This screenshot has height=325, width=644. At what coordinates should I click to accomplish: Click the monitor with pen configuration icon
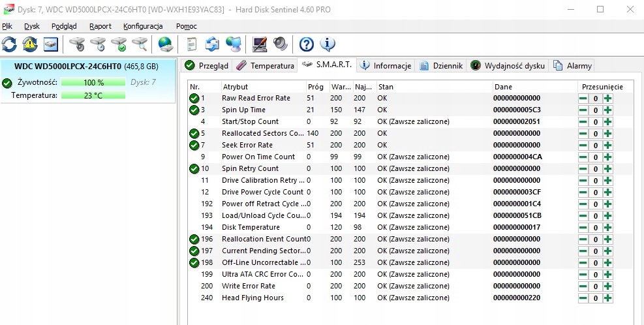point(260,44)
